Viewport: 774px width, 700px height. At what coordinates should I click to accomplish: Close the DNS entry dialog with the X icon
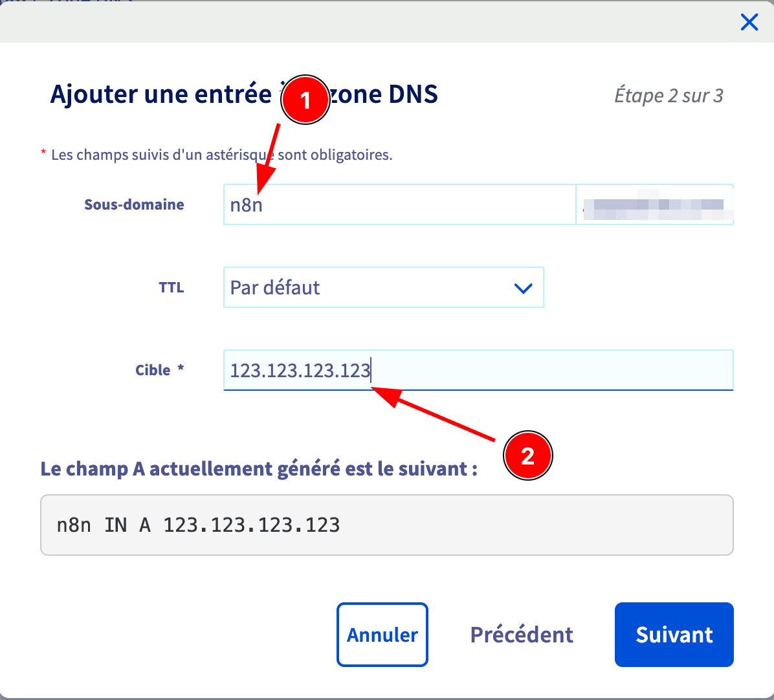coord(749,22)
